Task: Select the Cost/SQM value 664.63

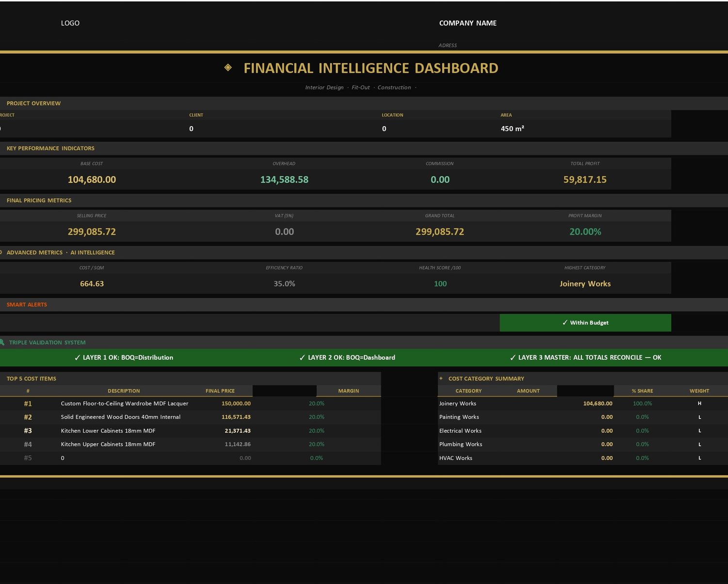Action: (92, 284)
